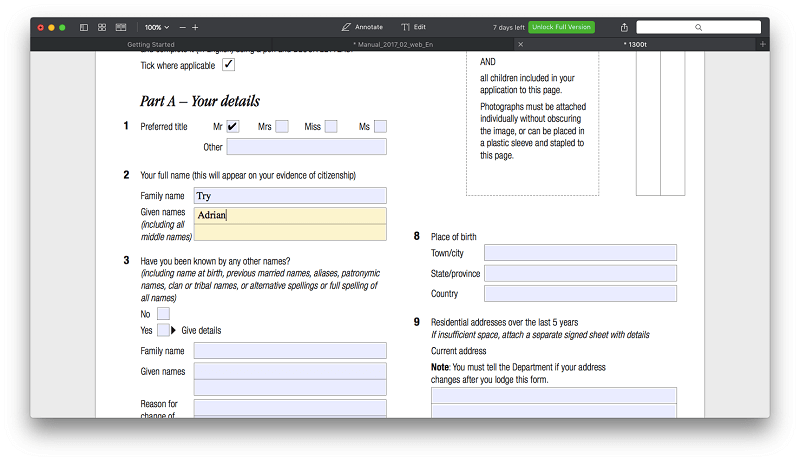Click the '7 days left' trial text
800x461 pixels.
[508, 28]
